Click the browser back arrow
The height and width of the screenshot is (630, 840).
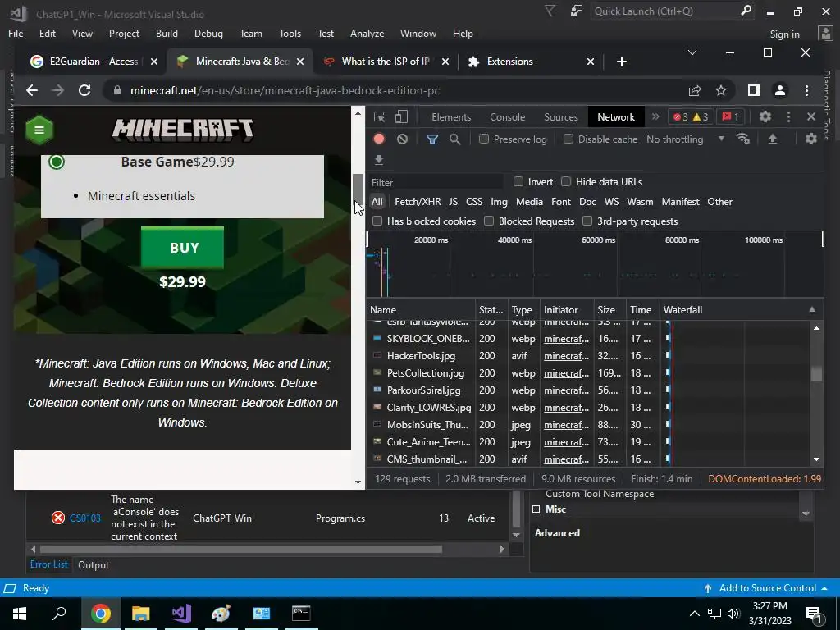click(32, 90)
